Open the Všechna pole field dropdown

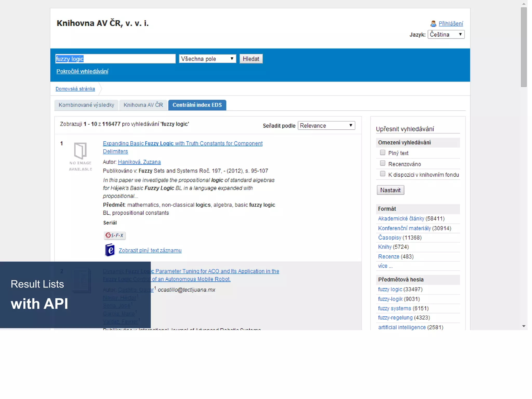pos(207,59)
